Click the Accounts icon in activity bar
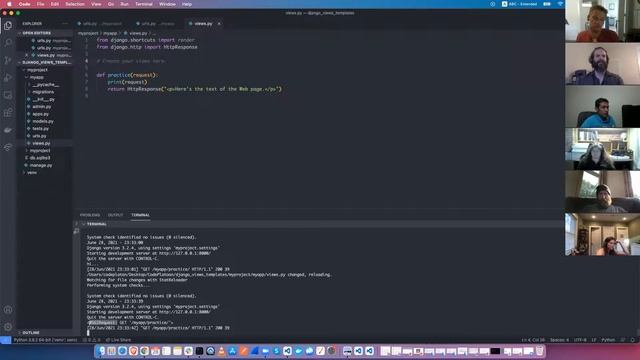The height and width of the screenshot is (360, 640). pos(8,310)
